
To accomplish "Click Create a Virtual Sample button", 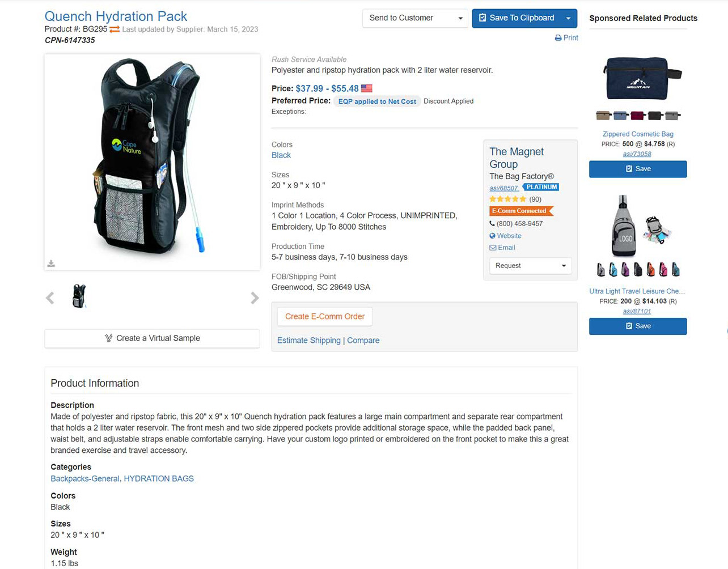I will pyautogui.click(x=152, y=338).
